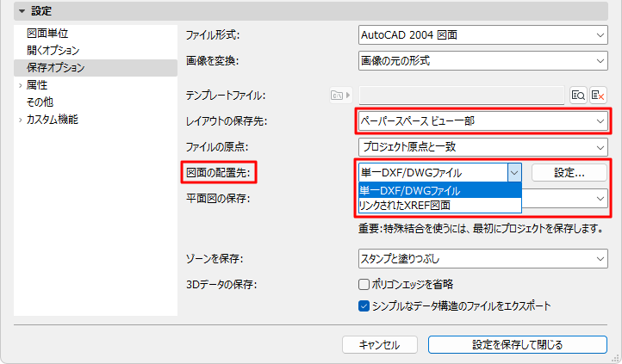Click the template file path folder icon
The height and width of the screenshot is (364, 622).
[x=341, y=96]
